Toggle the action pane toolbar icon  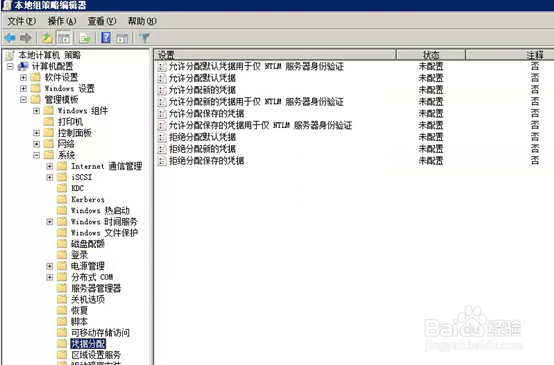[x=122, y=38]
